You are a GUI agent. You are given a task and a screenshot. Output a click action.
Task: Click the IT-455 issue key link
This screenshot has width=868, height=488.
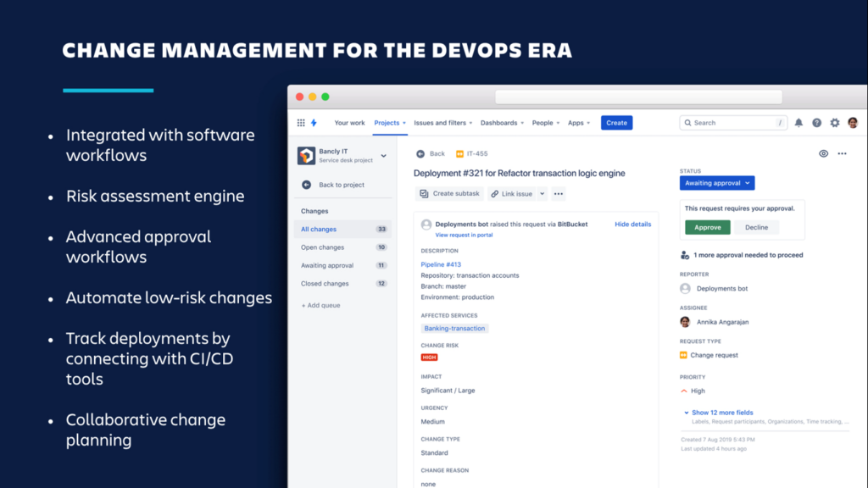tap(477, 154)
